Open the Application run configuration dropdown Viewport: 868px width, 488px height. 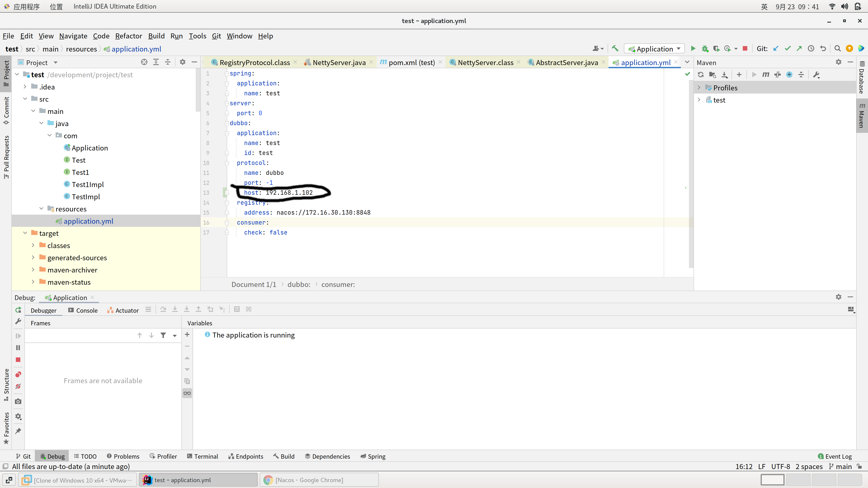(654, 49)
